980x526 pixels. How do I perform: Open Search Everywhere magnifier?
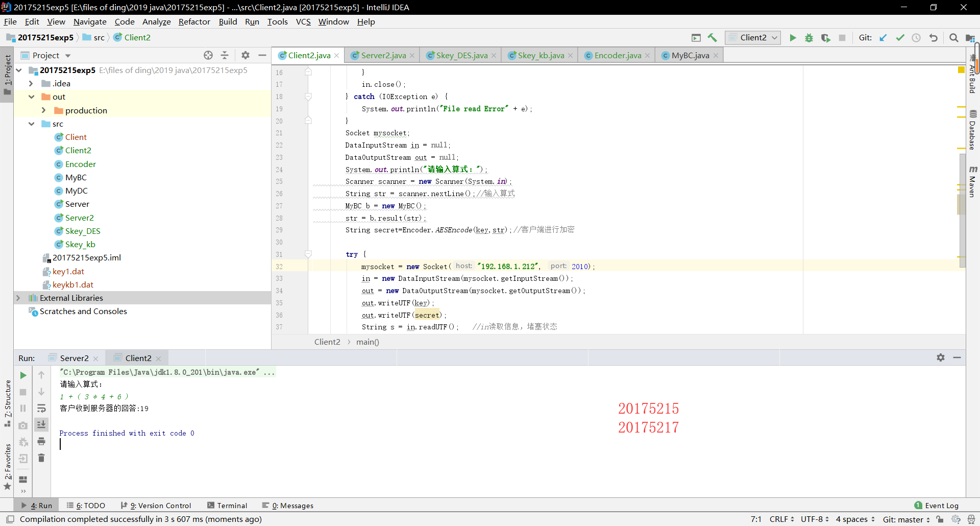coord(953,38)
